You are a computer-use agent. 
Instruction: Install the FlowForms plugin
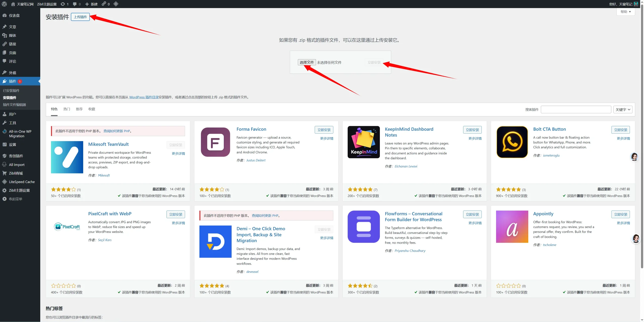coord(472,214)
